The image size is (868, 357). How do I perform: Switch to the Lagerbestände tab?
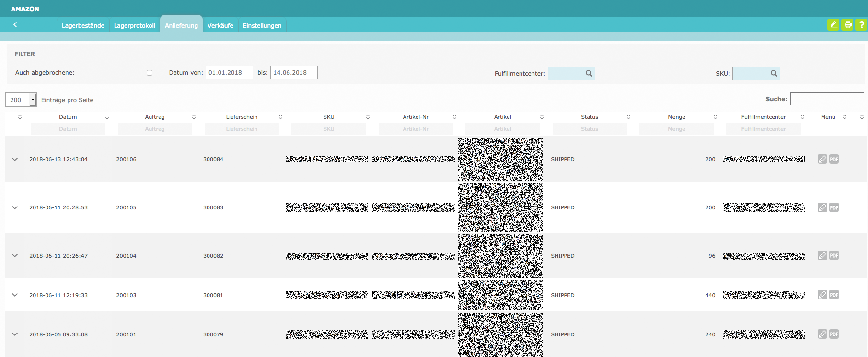click(x=83, y=25)
